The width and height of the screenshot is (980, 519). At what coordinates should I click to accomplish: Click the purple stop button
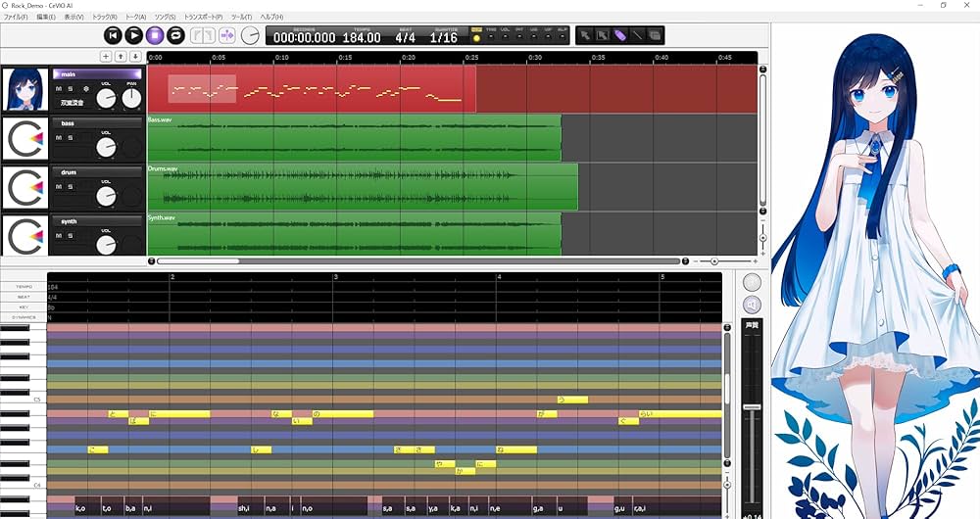tap(155, 35)
